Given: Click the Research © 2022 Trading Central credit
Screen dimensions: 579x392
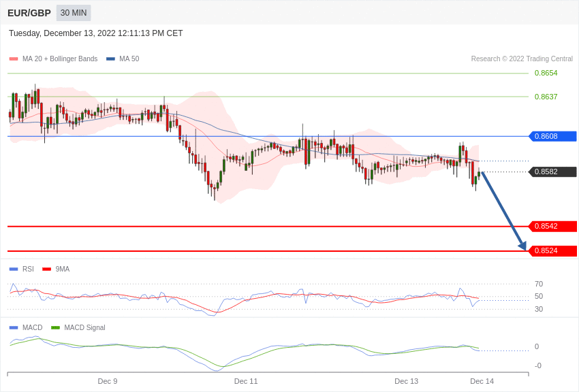Looking at the screenshot, I should click(522, 59).
